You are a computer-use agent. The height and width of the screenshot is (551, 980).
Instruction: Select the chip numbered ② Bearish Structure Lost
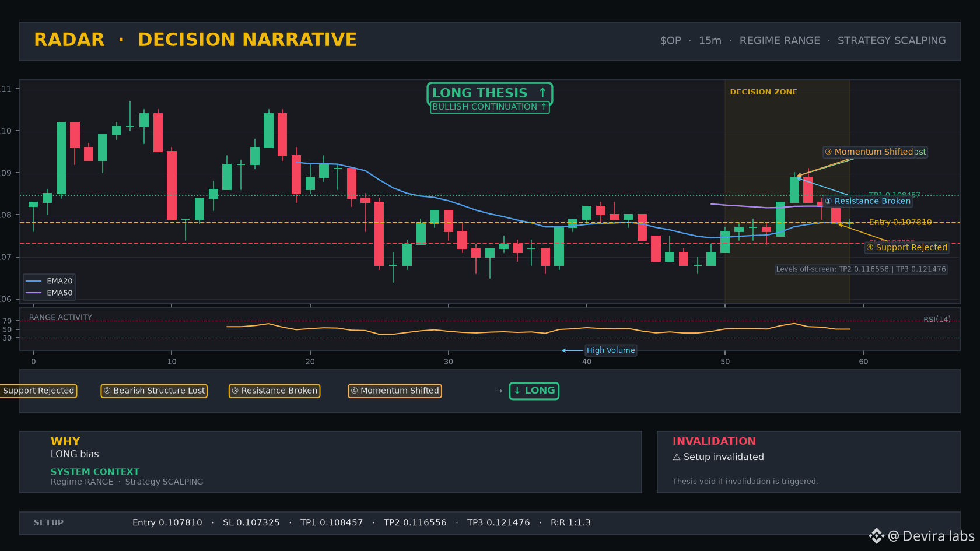coord(154,391)
